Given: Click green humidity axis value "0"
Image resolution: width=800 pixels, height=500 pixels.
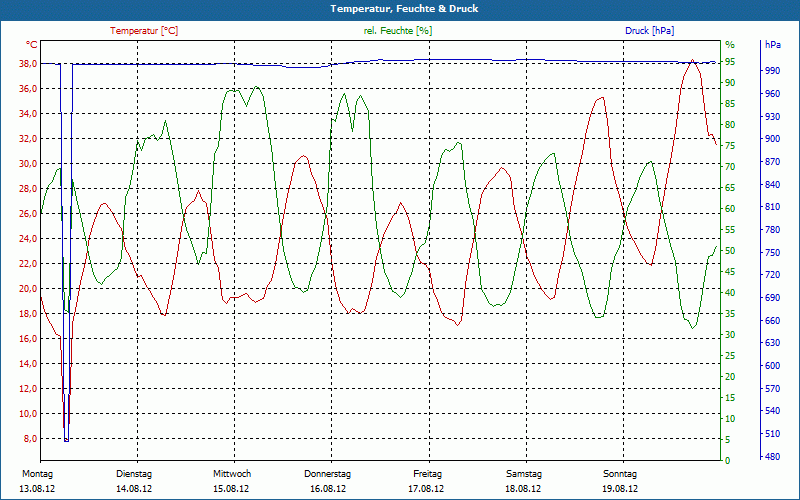Looking at the screenshot, I should click(x=728, y=461).
